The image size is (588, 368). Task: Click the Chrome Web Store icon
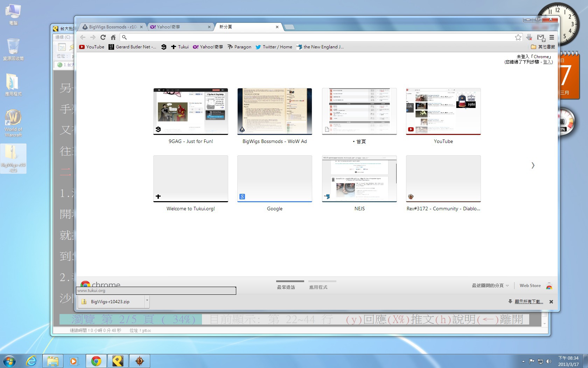(549, 286)
